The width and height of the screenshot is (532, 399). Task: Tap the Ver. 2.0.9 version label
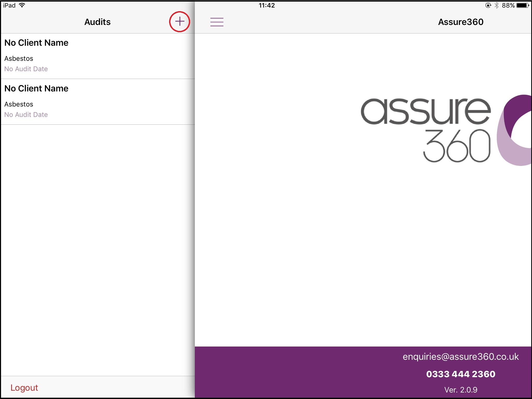(x=461, y=390)
